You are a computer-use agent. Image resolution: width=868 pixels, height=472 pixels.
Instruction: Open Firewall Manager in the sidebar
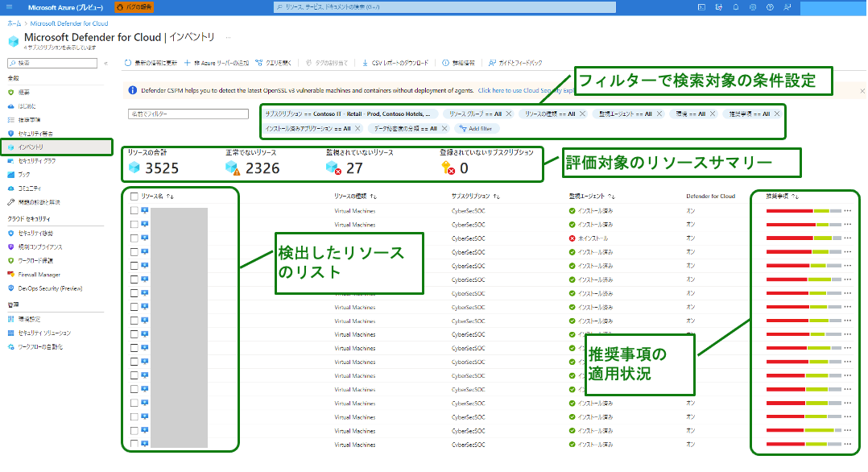(39, 275)
